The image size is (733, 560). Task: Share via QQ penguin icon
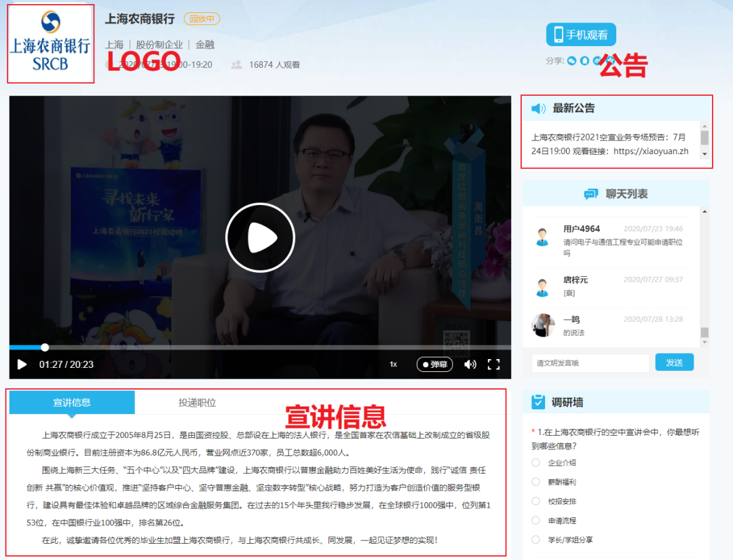click(584, 61)
